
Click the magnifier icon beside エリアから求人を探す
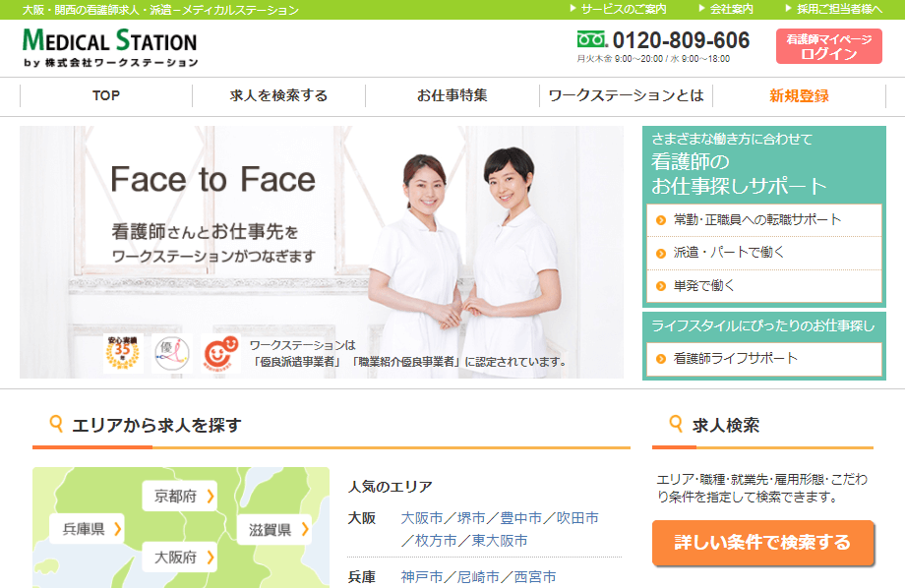tap(55, 425)
